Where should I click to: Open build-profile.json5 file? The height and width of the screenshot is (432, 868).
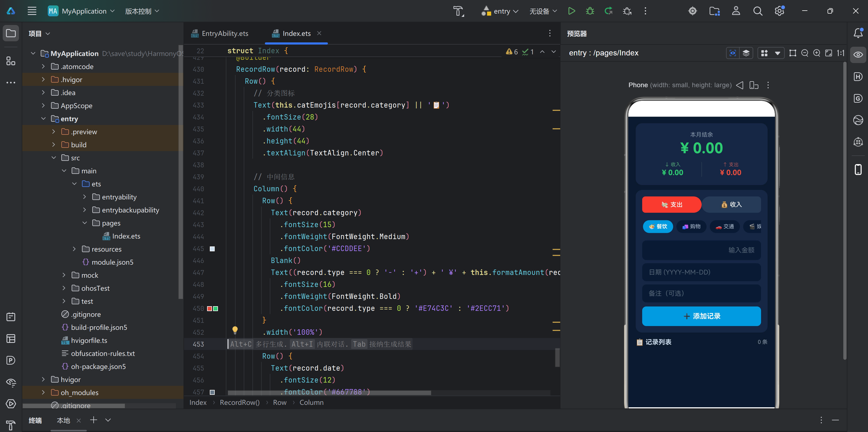94,327
